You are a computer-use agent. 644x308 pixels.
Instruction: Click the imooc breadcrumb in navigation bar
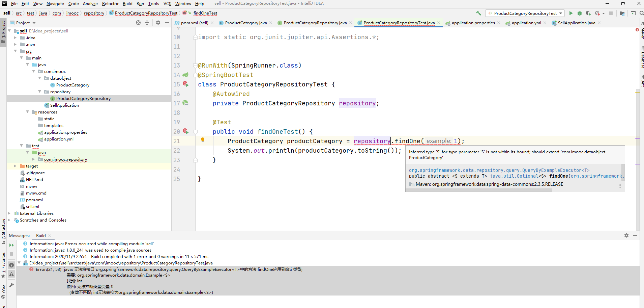(x=72, y=13)
